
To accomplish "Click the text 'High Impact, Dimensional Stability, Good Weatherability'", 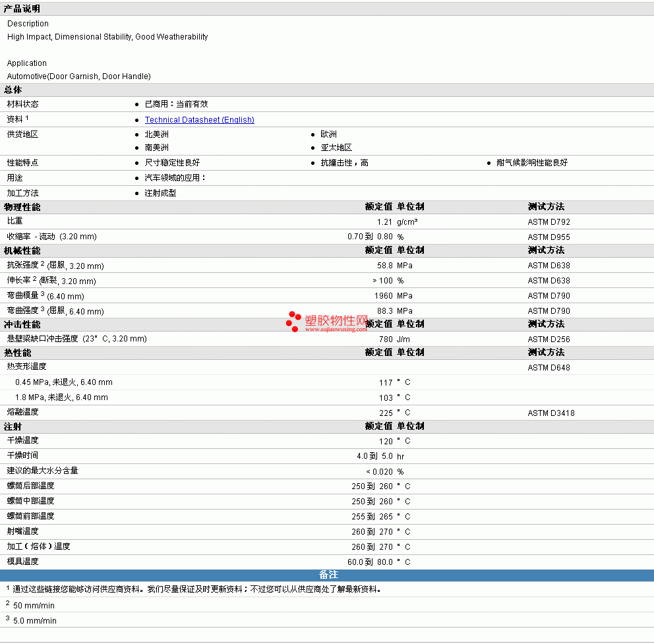I will pyautogui.click(x=107, y=37).
